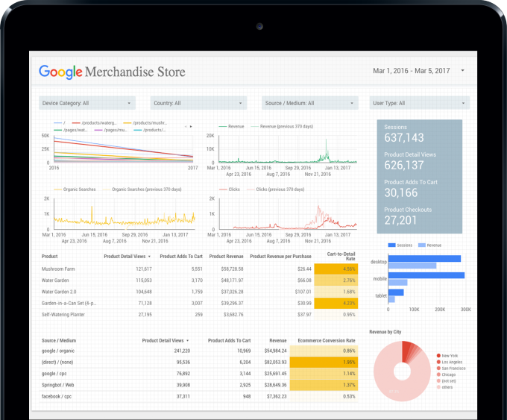Click the 1.95% conversion rate cell
The height and width of the screenshot is (420, 507).
[x=324, y=362]
